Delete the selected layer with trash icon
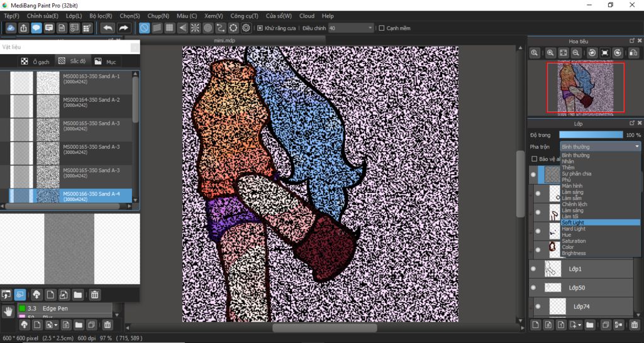Viewport: 644px width, 343px height. (634, 325)
